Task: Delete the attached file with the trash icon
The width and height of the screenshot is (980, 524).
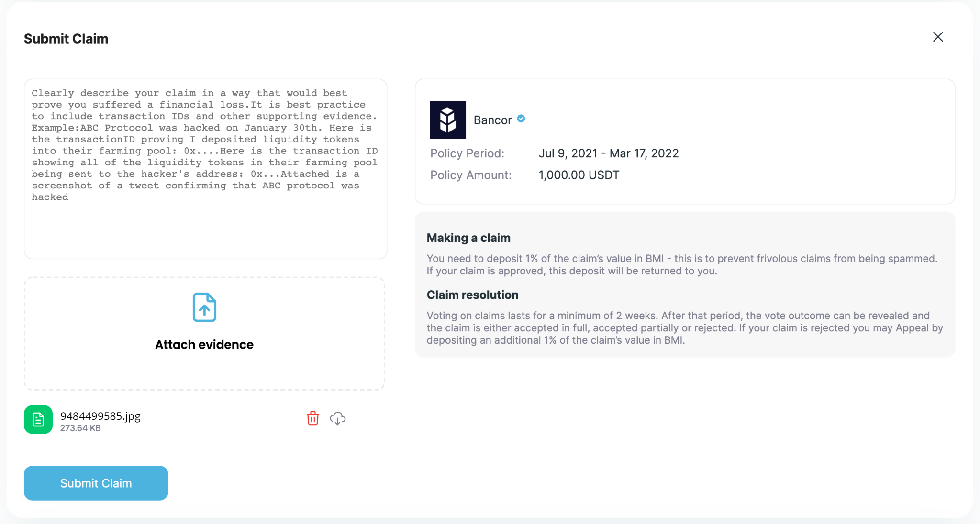Action: click(313, 418)
